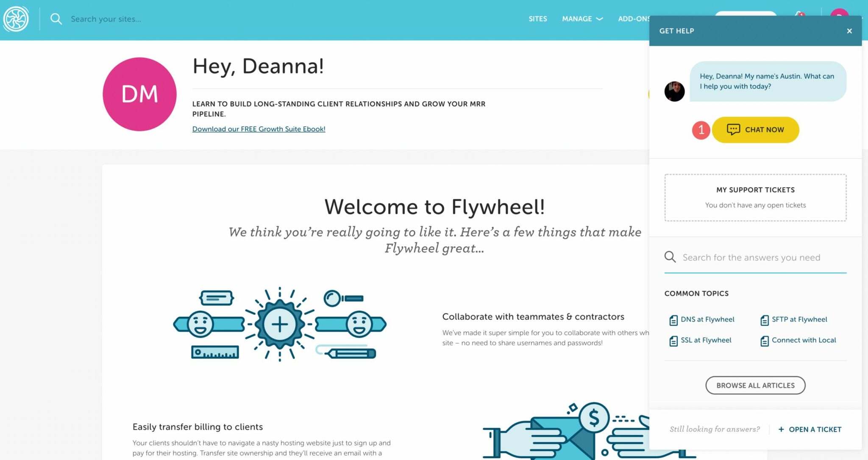This screenshot has height=460, width=868.
Task: Click BROWSE ALL ARTICLES button
Action: 755,385
